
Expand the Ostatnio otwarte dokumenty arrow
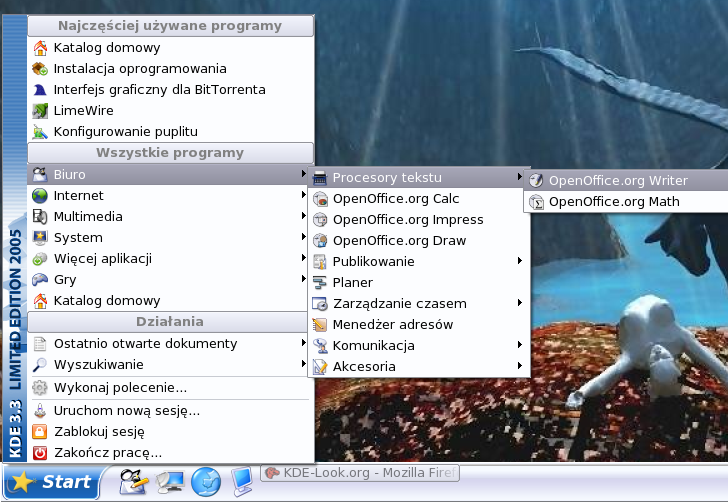tap(303, 343)
